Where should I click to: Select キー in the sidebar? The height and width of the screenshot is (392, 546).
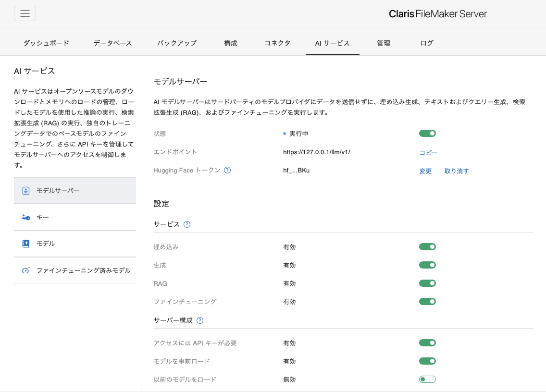coord(75,217)
